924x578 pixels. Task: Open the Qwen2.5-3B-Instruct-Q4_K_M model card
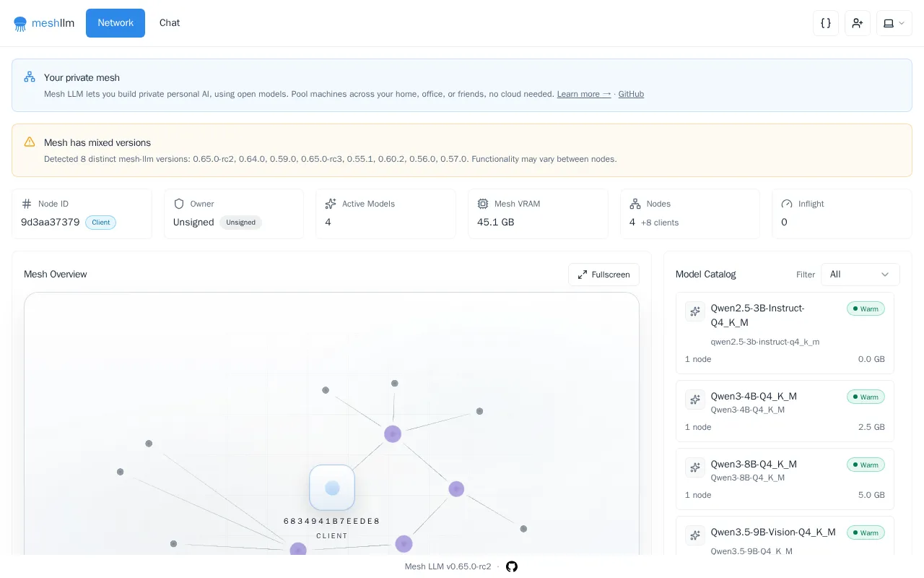click(x=785, y=333)
